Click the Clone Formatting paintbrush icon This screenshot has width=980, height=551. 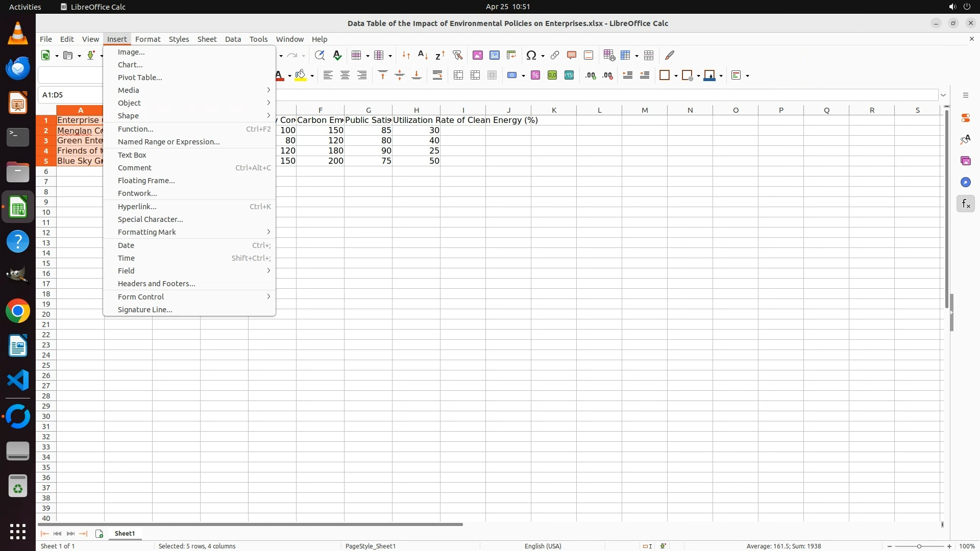[x=670, y=55]
